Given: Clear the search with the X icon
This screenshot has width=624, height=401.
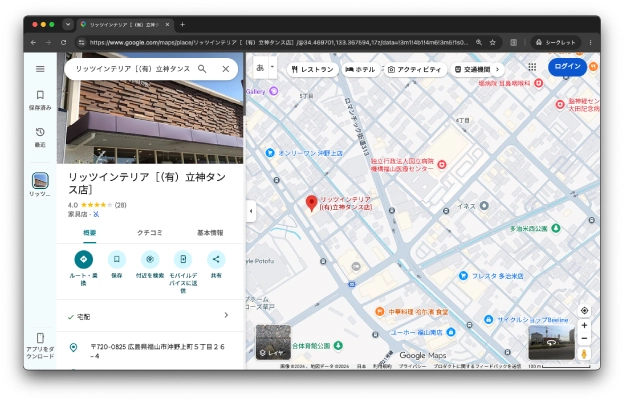Looking at the screenshot, I should coord(226,69).
